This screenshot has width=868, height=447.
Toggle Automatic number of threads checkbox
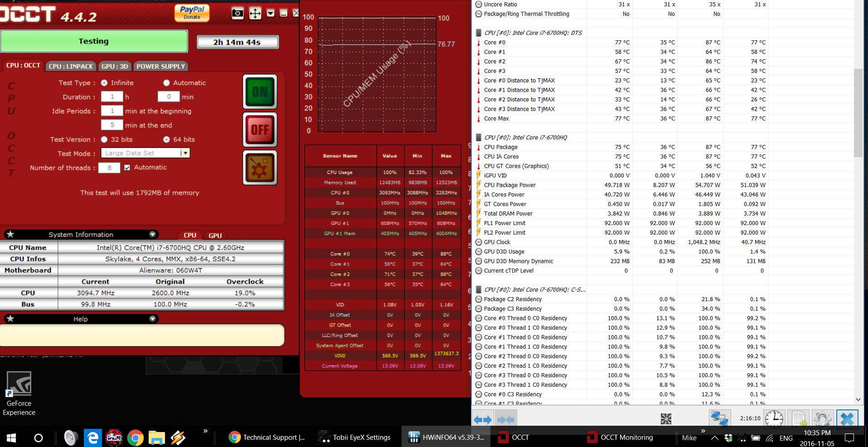click(x=127, y=168)
